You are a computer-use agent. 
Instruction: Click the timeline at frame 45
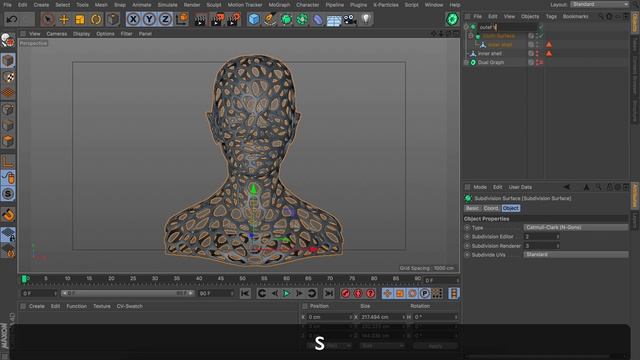pyautogui.click(x=221, y=279)
